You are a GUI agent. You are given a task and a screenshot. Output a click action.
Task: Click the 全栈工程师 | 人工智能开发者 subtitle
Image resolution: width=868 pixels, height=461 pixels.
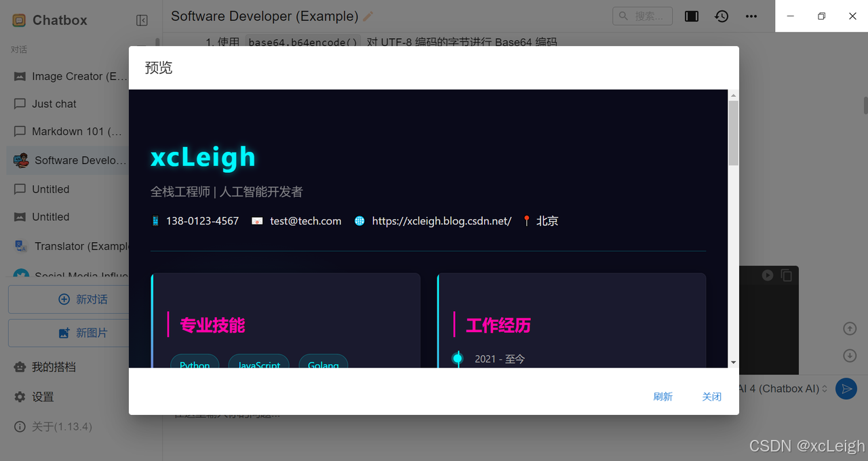226,192
